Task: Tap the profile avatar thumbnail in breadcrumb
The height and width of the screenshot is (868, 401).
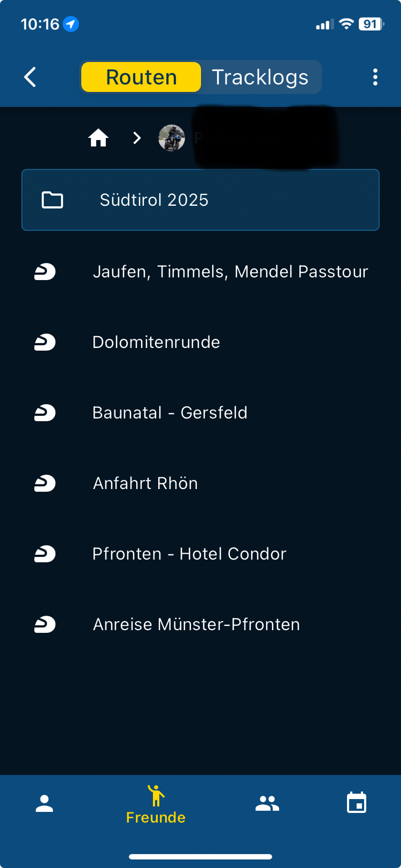Action: click(172, 138)
